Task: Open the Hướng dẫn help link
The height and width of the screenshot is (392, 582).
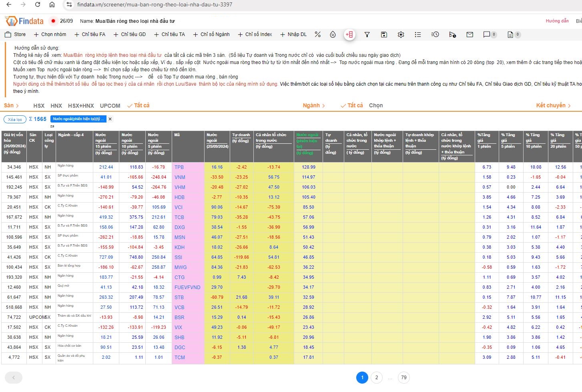Action: [557, 21]
